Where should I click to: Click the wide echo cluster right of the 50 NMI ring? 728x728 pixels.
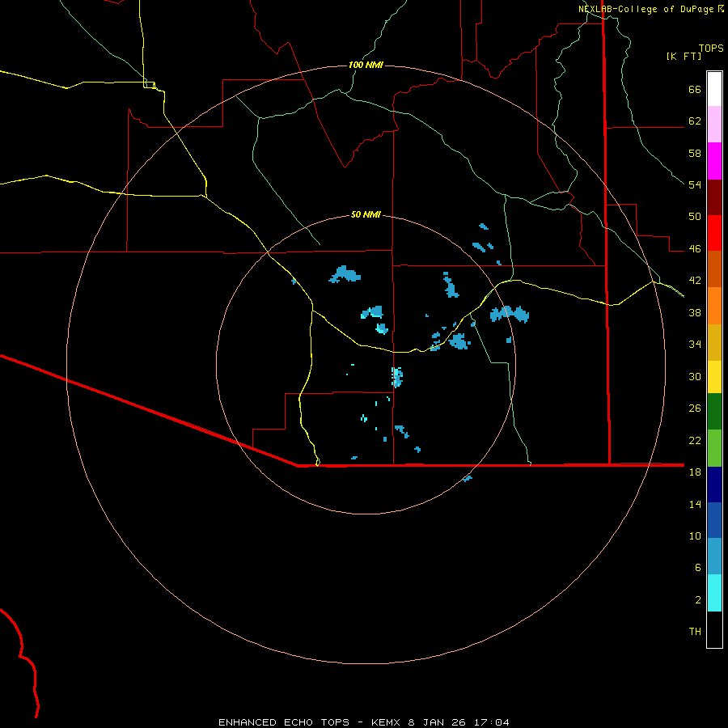pyautogui.click(x=510, y=315)
